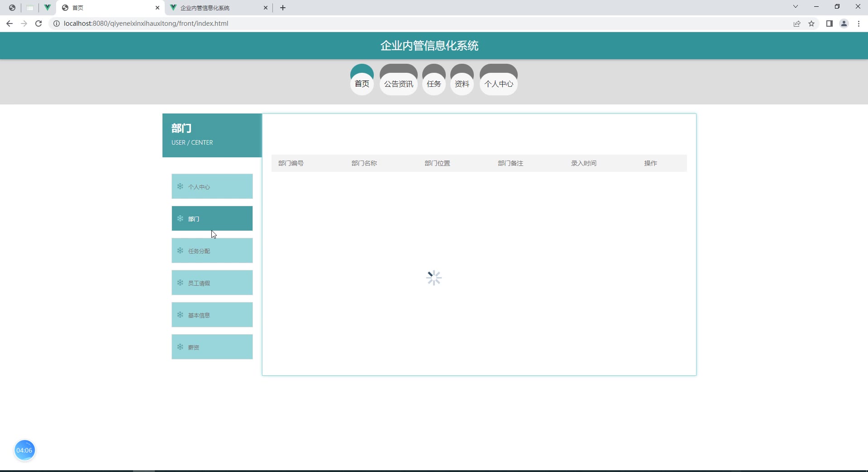Image resolution: width=868 pixels, height=472 pixels.
Task: Select 基本信息 from the sidebar
Action: (212, 315)
